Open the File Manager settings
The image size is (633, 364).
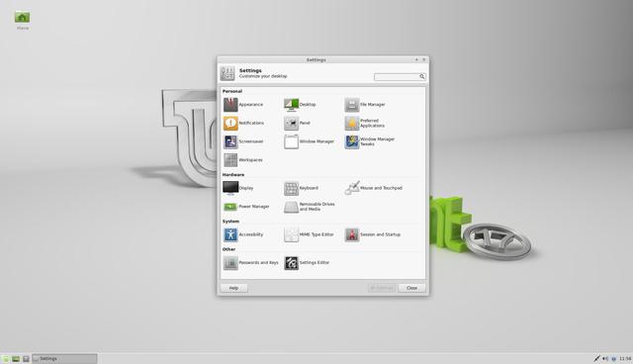(365, 105)
